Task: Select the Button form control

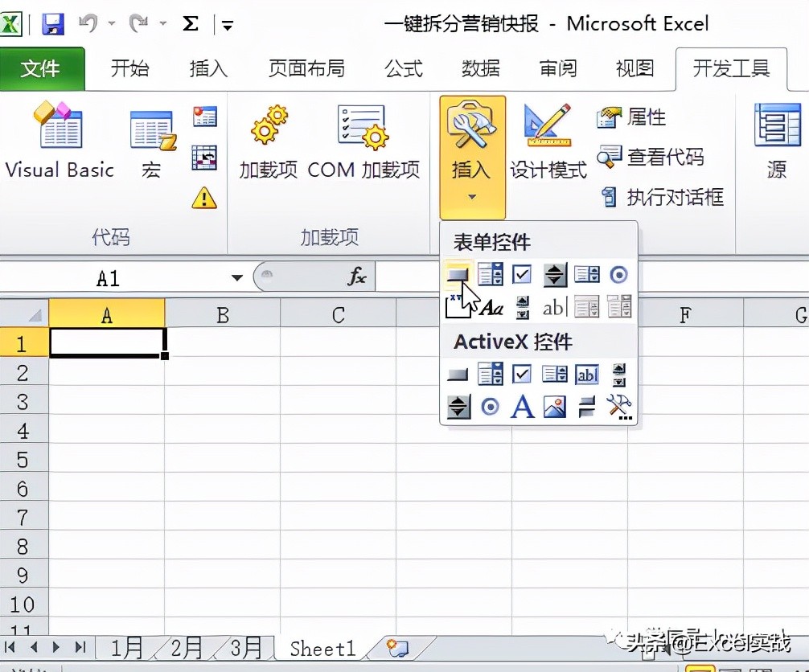Action: 458,274
